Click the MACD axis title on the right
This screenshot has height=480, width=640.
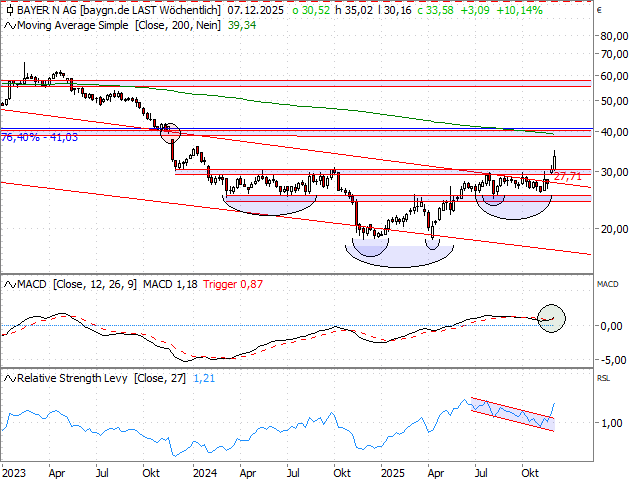click(x=607, y=284)
